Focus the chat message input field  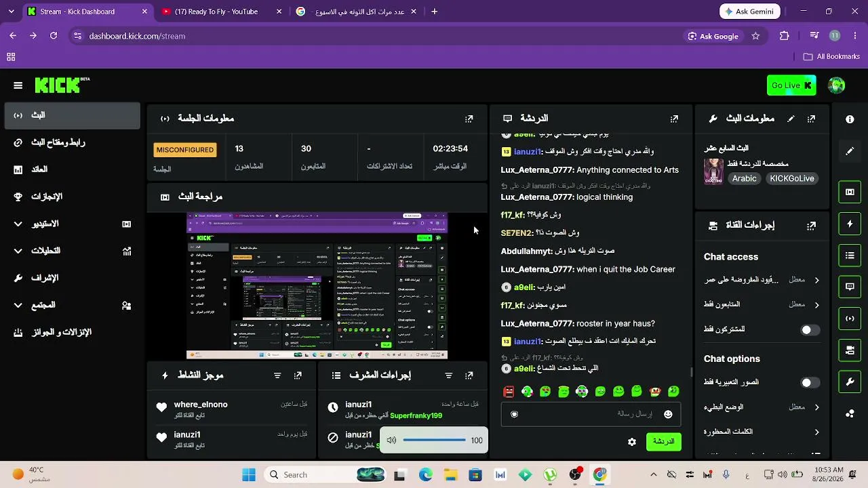click(591, 414)
